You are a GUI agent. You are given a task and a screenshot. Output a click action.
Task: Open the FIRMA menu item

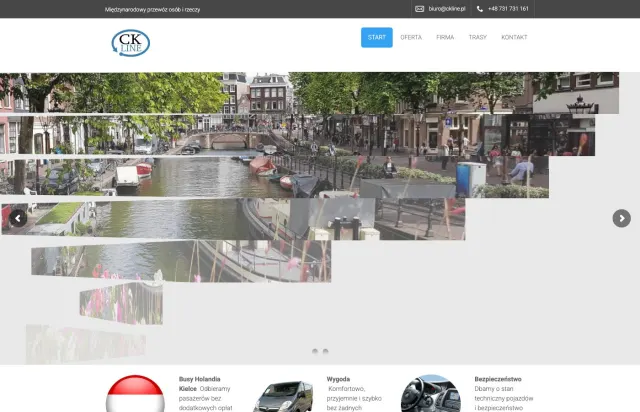click(445, 38)
